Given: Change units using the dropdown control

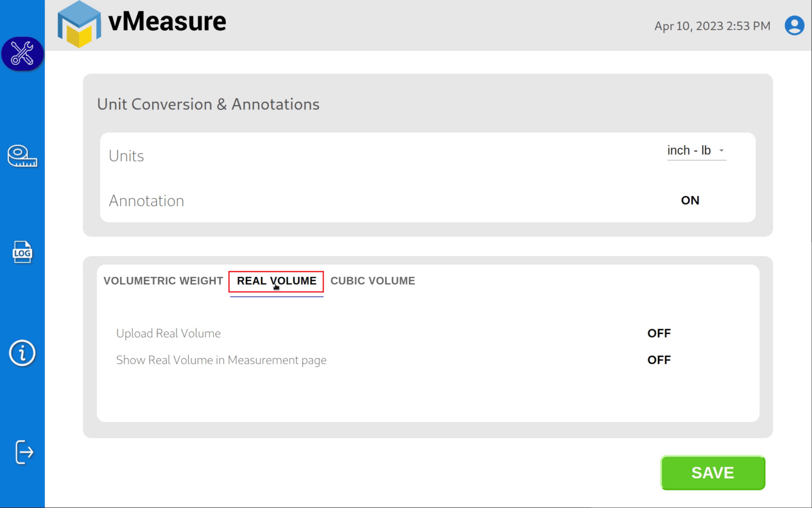Looking at the screenshot, I should pyautogui.click(x=696, y=150).
